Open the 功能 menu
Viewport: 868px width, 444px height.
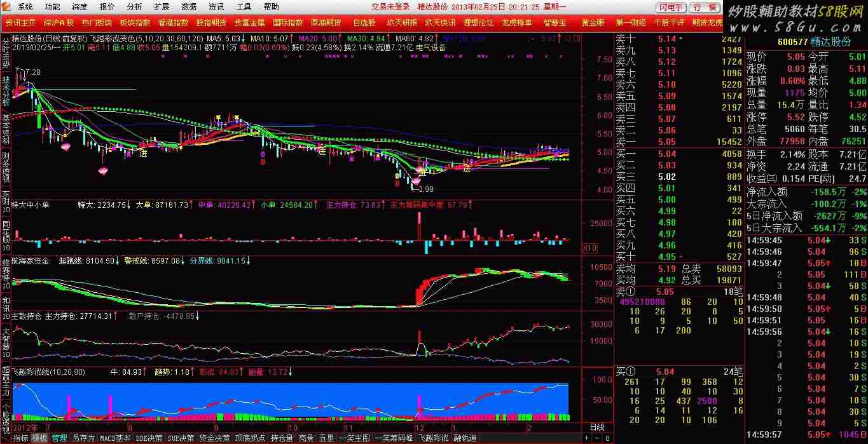(x=53, y=7)
